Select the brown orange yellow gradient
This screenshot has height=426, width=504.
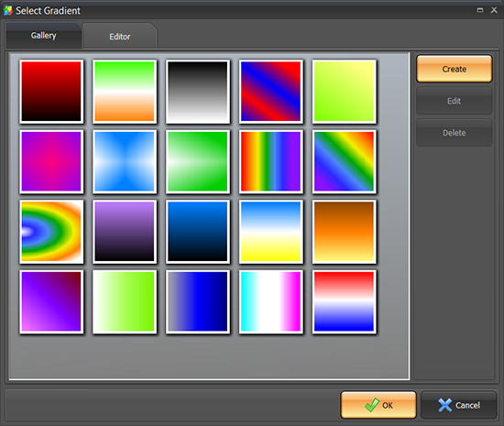point(345,232)
